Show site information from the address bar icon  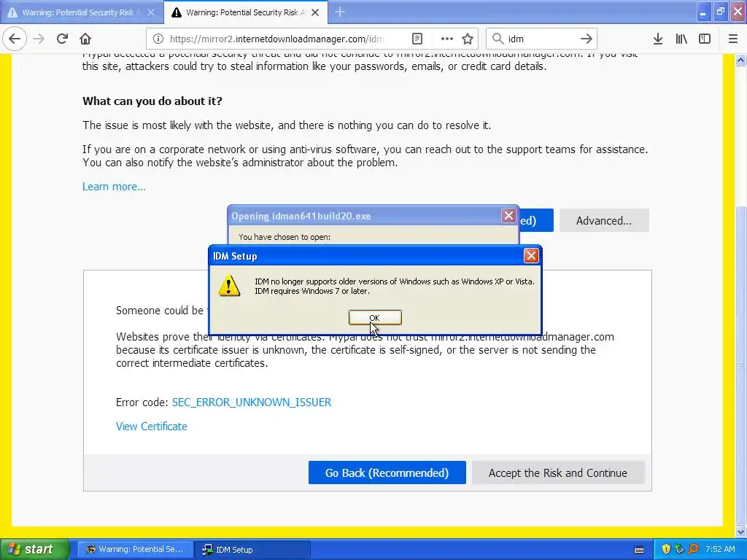[x=158, y=39]
